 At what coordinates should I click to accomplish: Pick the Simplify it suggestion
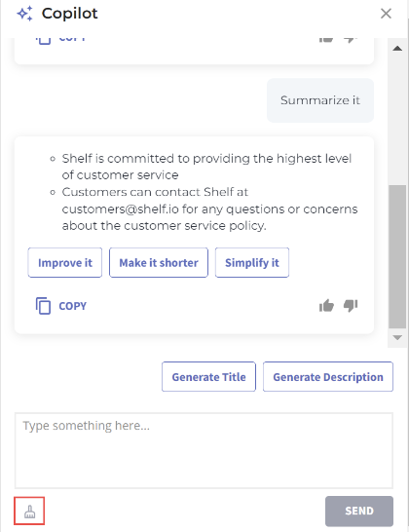[252, 263]
